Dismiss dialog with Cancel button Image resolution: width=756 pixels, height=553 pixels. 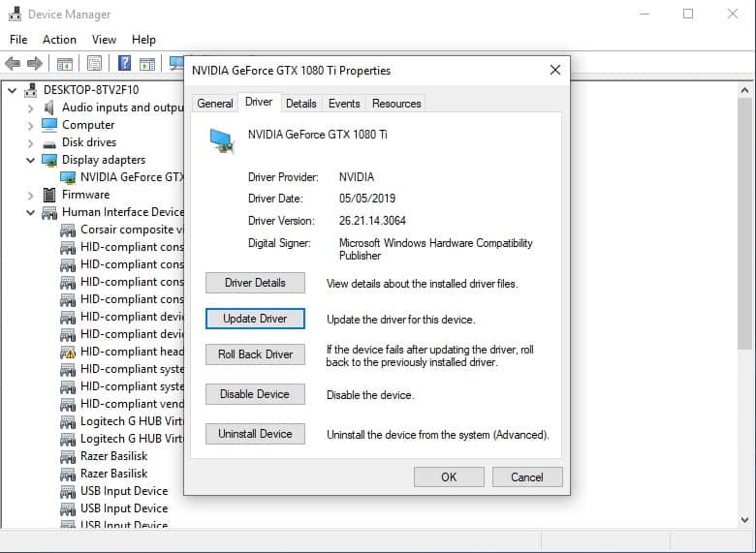pyautogui.click(x=527, y=476)
